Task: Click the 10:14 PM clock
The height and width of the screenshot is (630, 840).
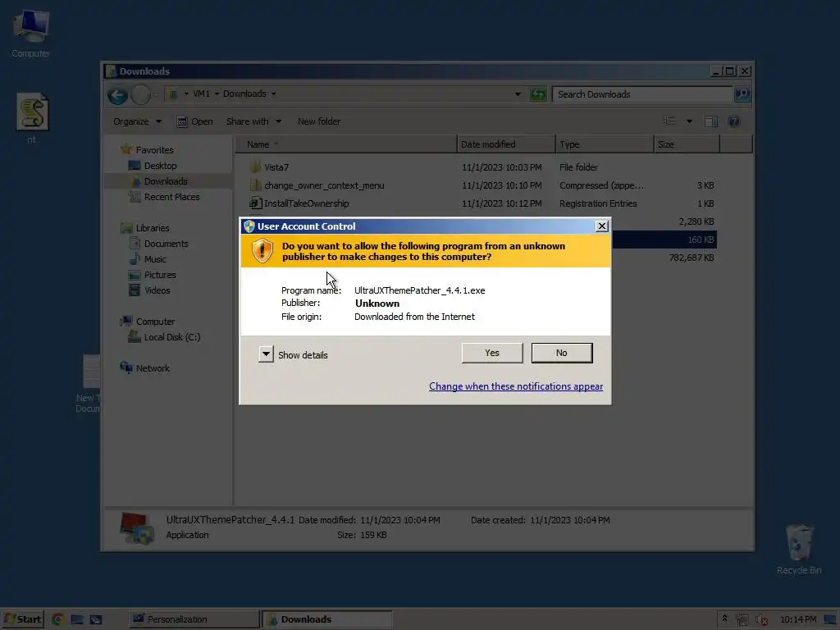Action: pos(797,619)
